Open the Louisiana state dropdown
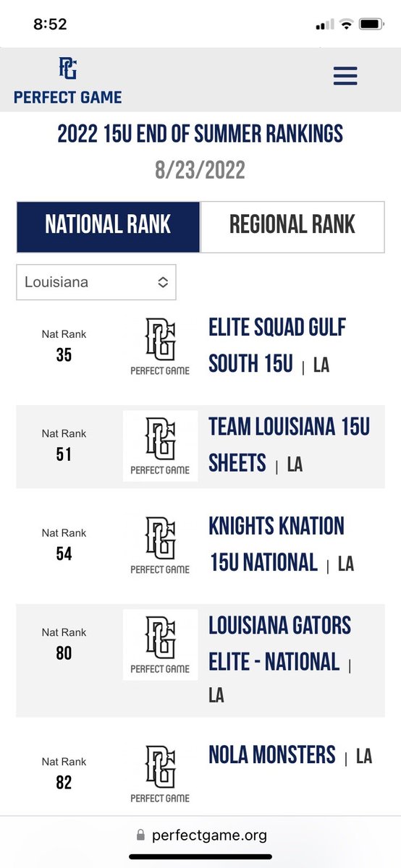 click(x=96, y=282)
